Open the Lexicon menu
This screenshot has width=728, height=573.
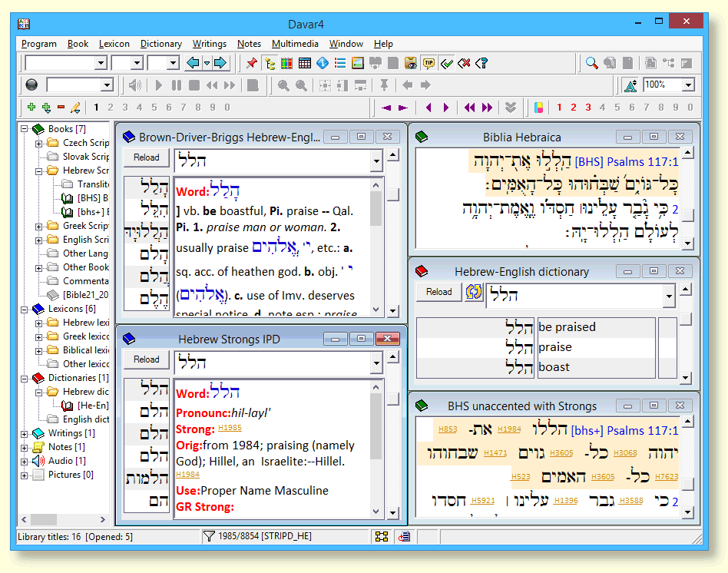(114, 44)
